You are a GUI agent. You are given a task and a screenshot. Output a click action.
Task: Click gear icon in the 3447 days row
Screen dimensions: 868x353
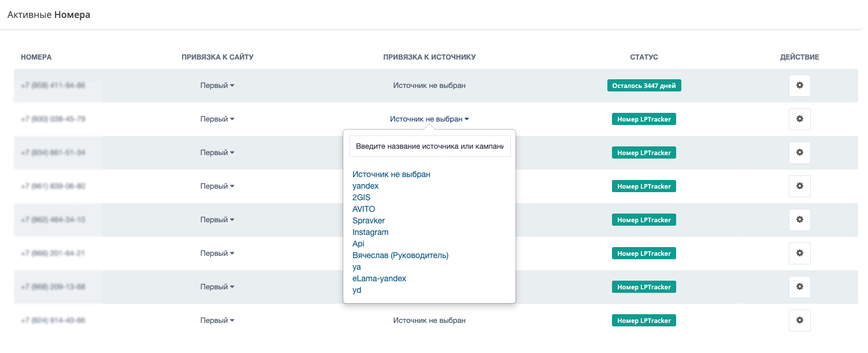tap(800, 86)
